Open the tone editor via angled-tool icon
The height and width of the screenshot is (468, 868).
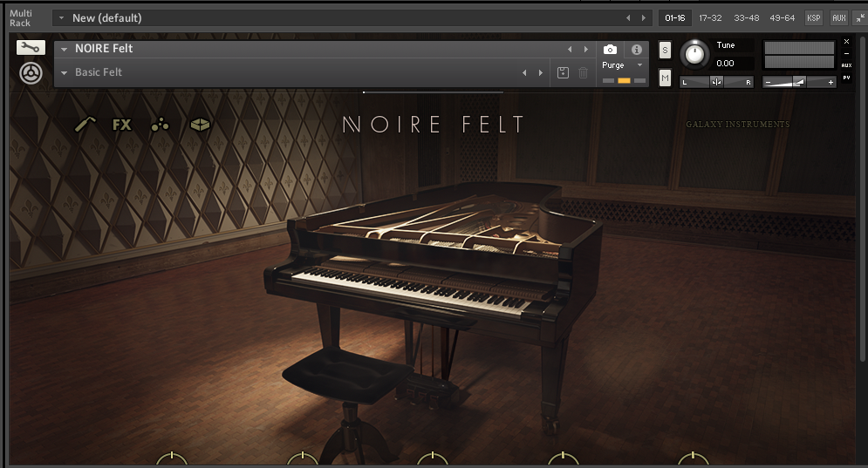[85, 125]
